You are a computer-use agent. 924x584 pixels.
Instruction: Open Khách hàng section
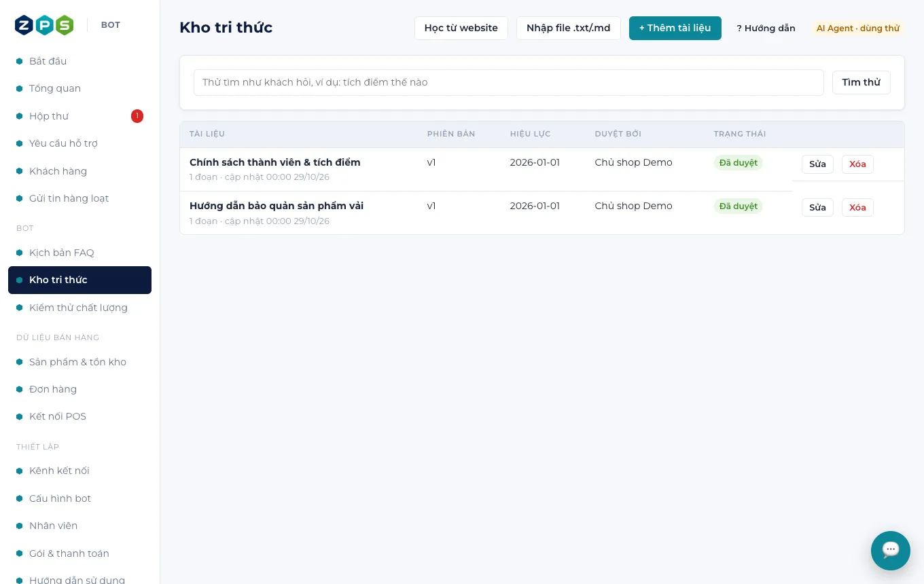tap(79, 171)
